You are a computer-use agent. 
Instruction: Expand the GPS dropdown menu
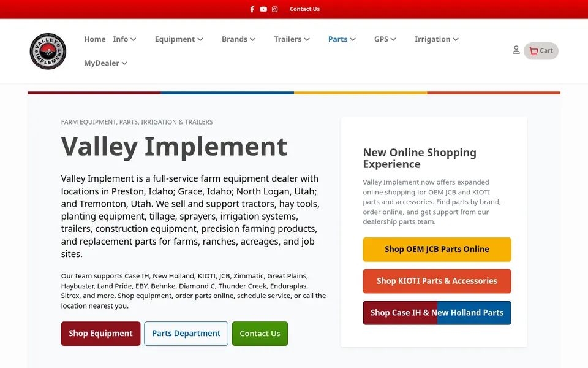385,39
